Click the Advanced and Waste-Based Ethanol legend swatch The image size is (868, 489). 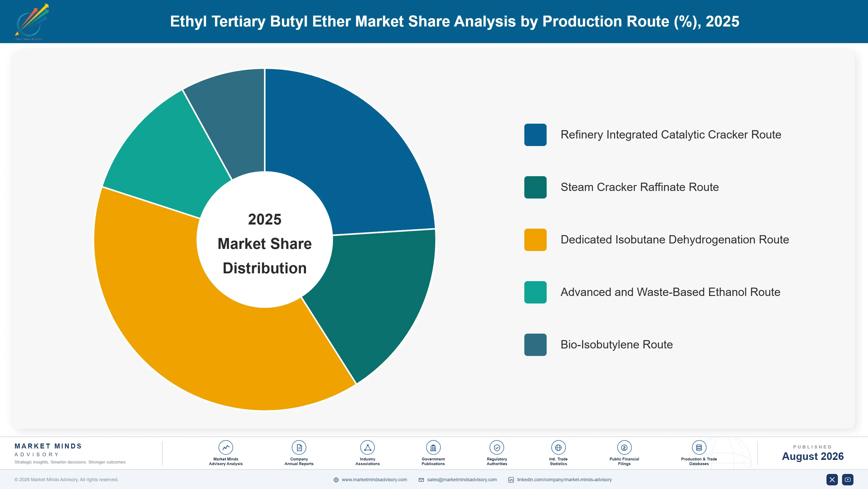point(535,292)
